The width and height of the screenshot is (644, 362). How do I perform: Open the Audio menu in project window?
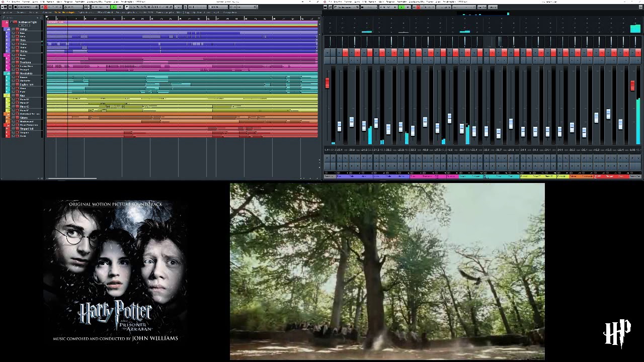coord(34,2)
